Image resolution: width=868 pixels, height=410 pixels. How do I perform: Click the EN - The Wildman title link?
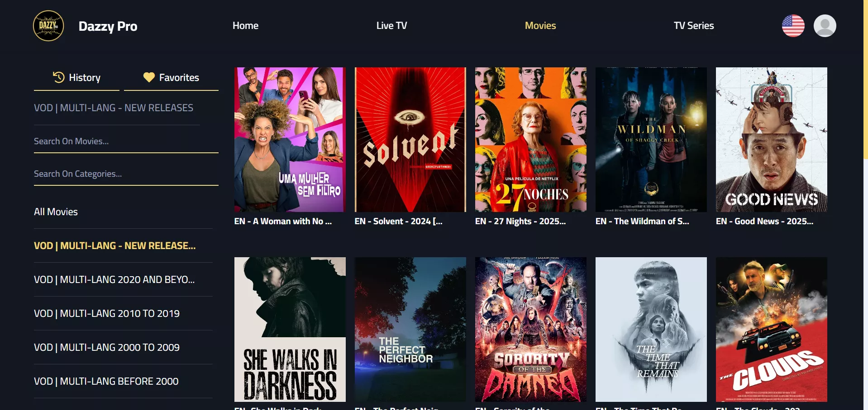pos(642,221)
